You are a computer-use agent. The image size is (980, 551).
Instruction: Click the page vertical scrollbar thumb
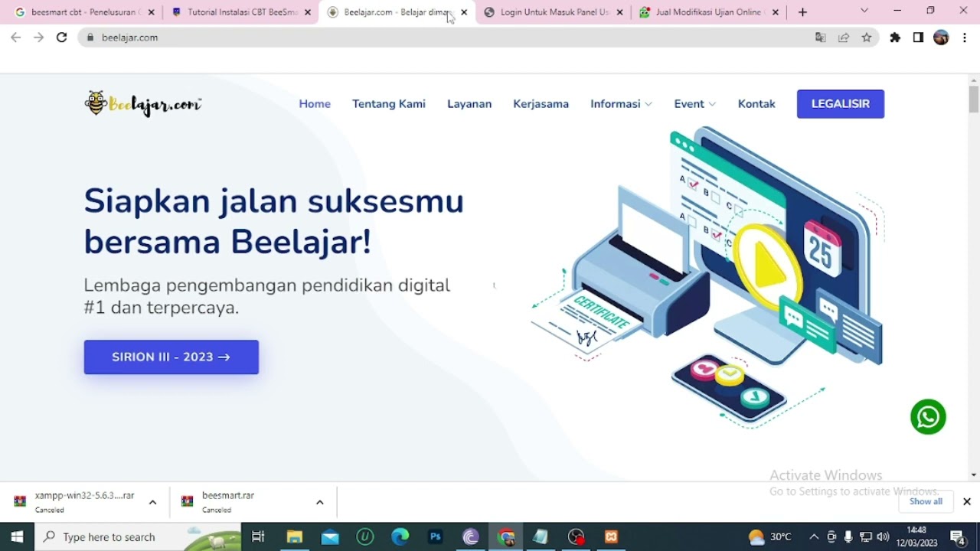coord(974,99)
